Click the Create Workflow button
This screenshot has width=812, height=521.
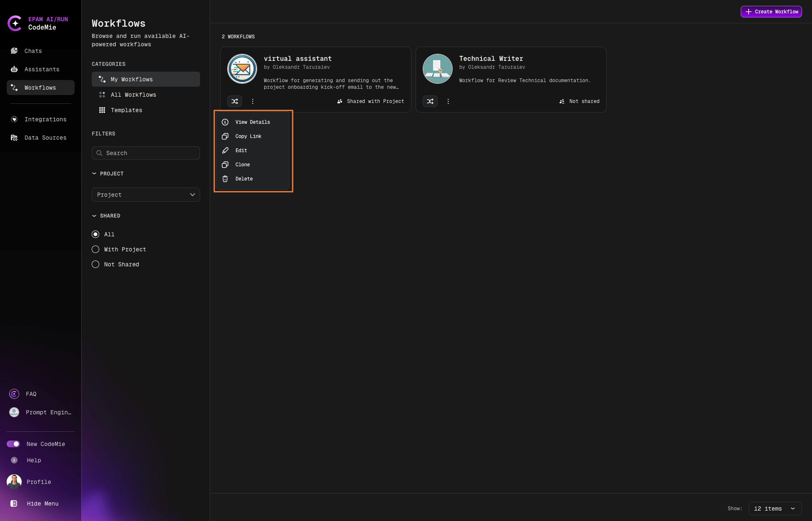click(771, 12)
